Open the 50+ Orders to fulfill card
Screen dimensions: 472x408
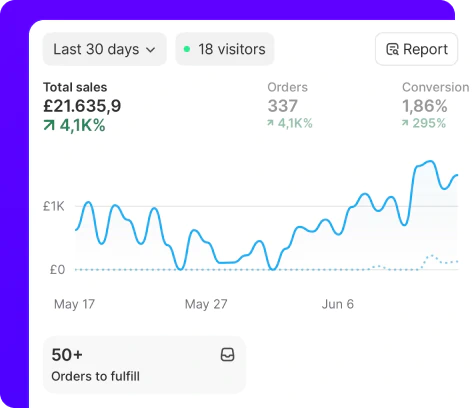(x=144, y=365)
